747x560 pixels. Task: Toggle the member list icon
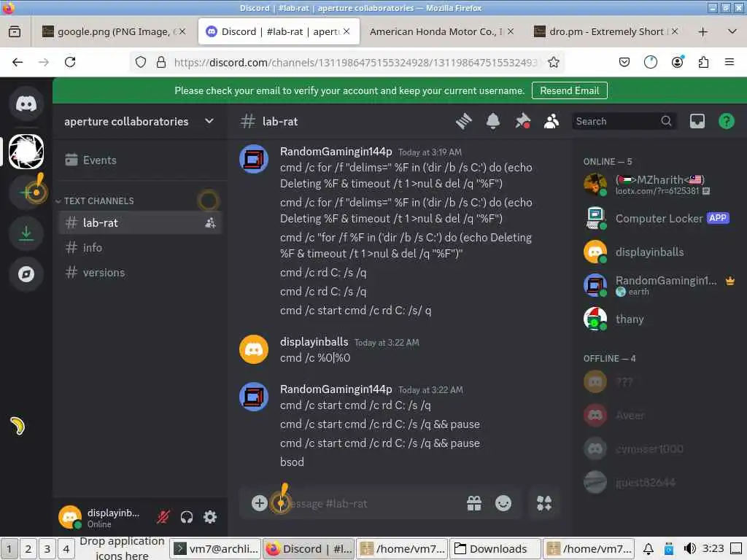coord(551,122)
